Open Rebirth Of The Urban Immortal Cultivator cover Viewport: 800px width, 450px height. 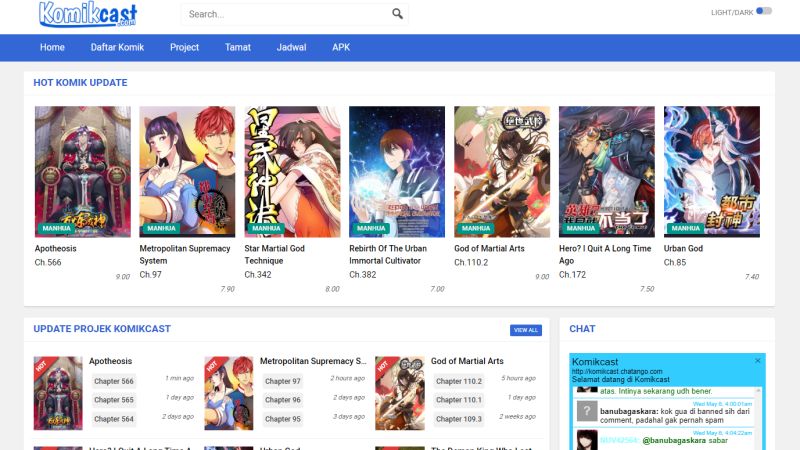397,171
